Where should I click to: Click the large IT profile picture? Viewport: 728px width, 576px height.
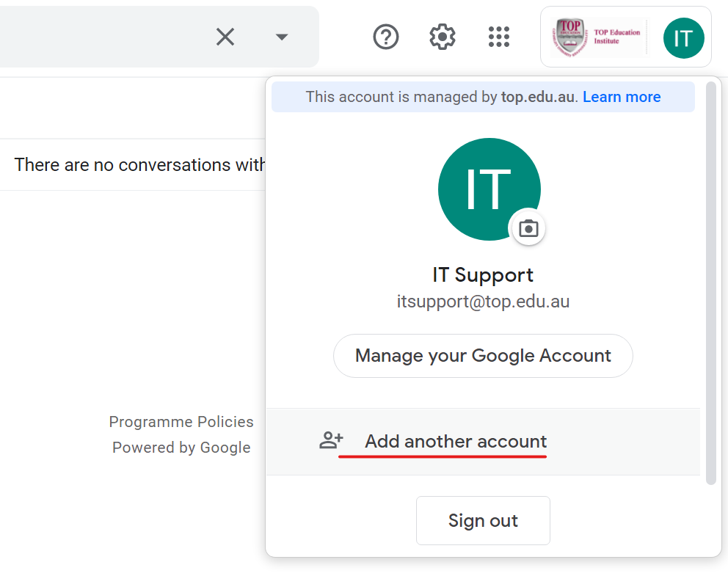click(x=489, y=189)
